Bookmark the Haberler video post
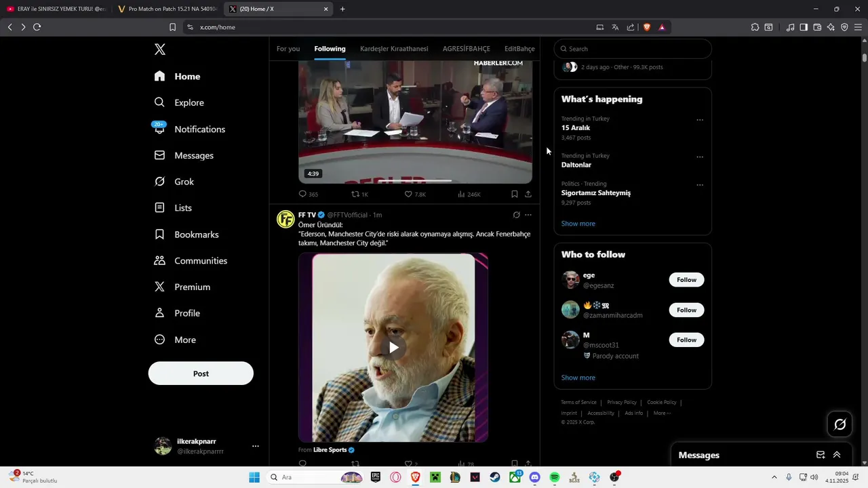This screenshot has width=868, height=488. point(515,194)
